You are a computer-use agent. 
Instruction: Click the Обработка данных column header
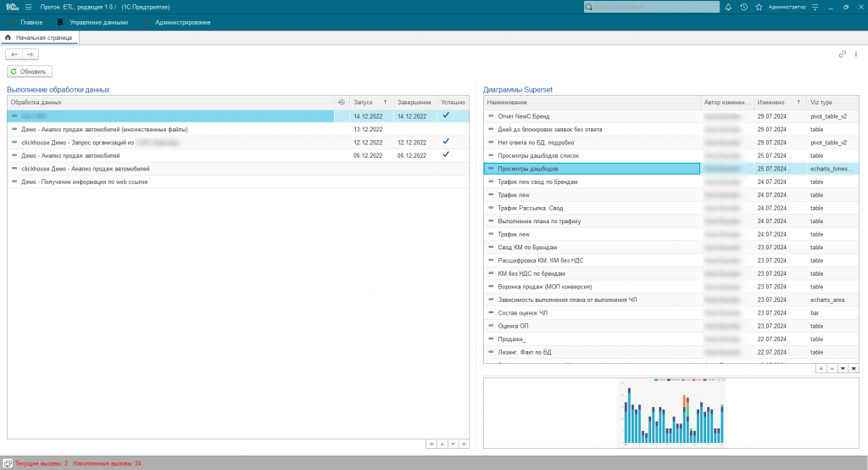point(170,103)
